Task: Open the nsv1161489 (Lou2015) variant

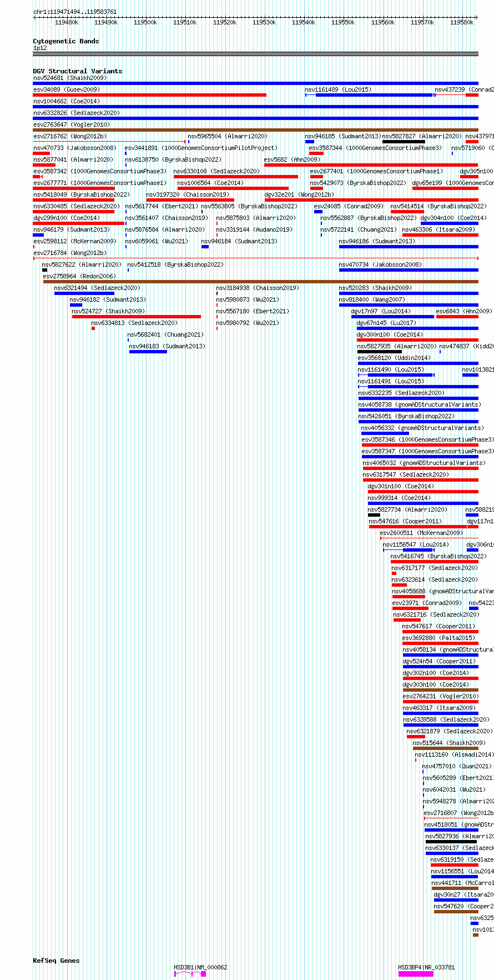Action: [x=338, y=89]
